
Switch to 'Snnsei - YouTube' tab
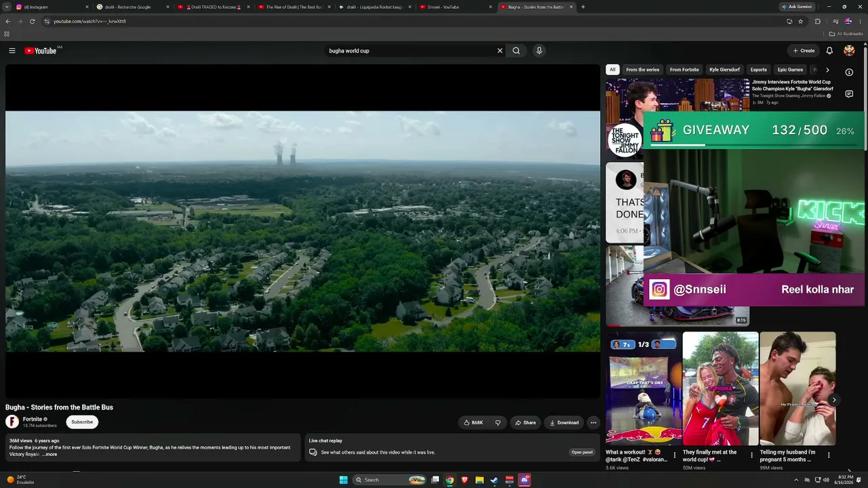click(x=456, y=7)
